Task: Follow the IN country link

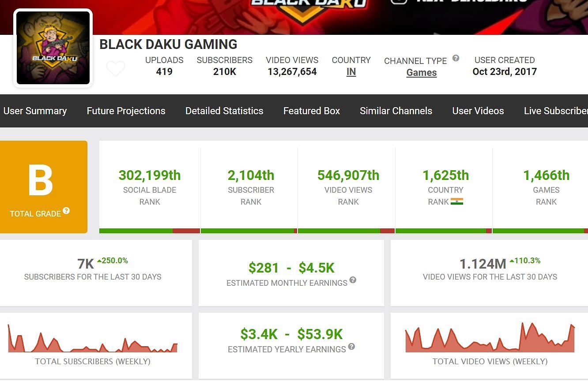Action: (351, 72)
